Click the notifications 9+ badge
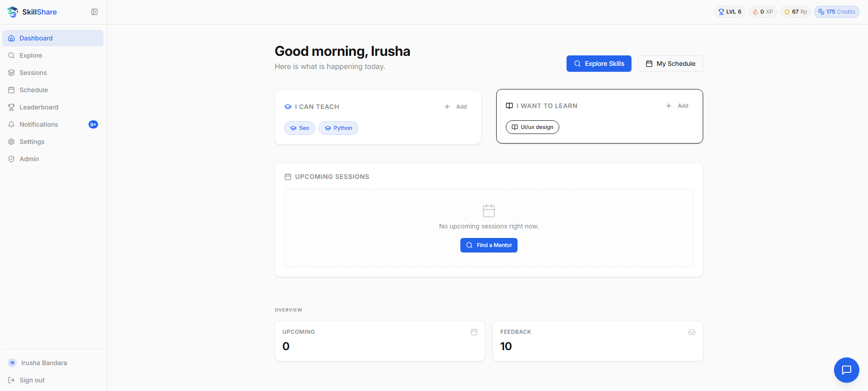 click(93, 124)
